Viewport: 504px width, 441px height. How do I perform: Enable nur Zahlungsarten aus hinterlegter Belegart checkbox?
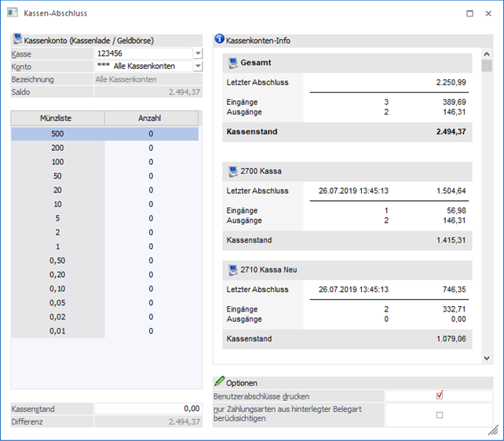pos(440,415)
